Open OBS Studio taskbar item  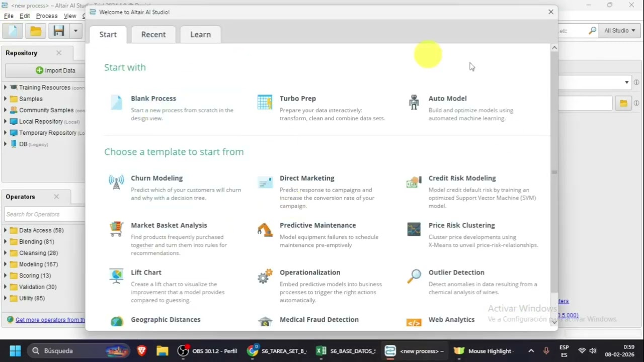(x=208, y=350)
